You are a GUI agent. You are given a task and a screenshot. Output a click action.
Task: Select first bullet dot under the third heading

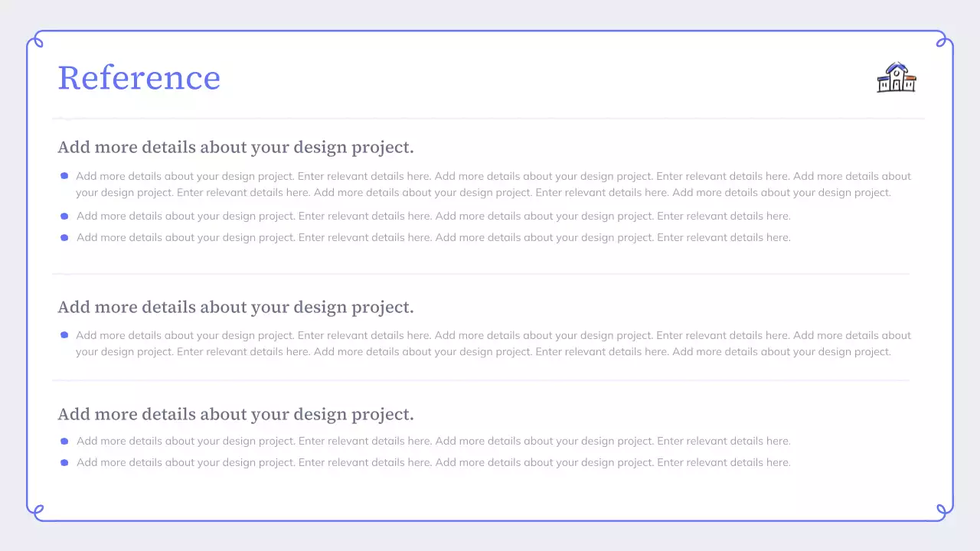(64, 442)
